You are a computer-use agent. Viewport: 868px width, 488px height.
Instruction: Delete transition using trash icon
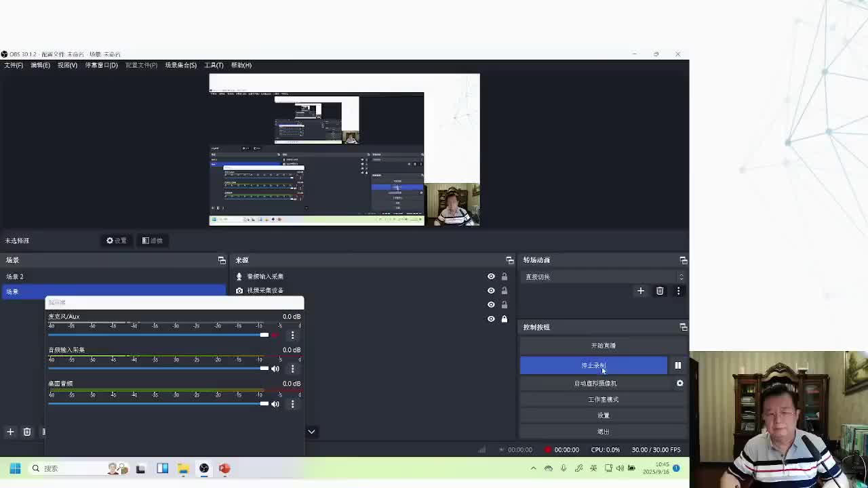click(x=660, y=291)
